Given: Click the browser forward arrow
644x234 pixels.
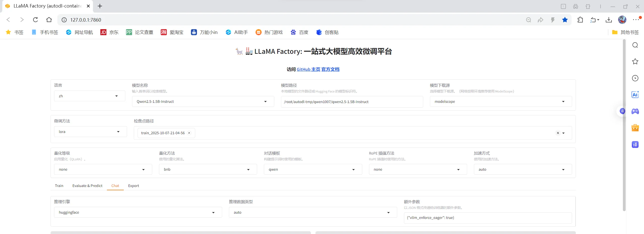Looking at the screenshot, I should pos(22,20).
